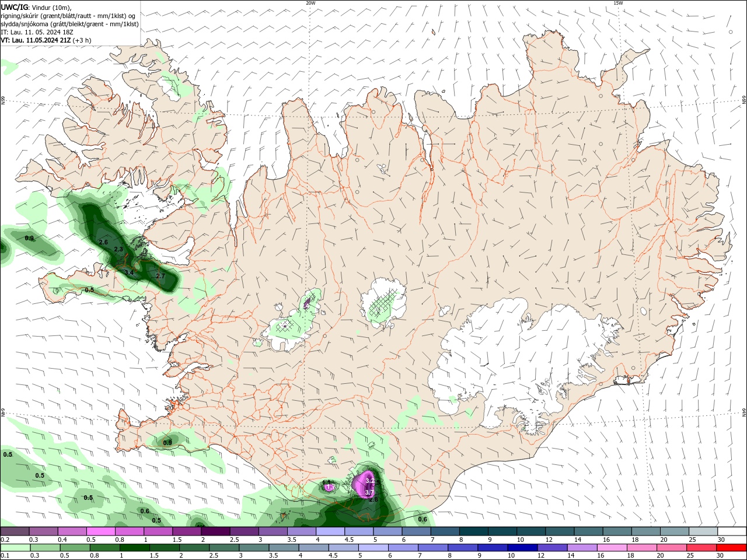747x560 pixels.
Task: Click the 0.9 value on the Reykjanes peninsula
Action: (167, 443)
